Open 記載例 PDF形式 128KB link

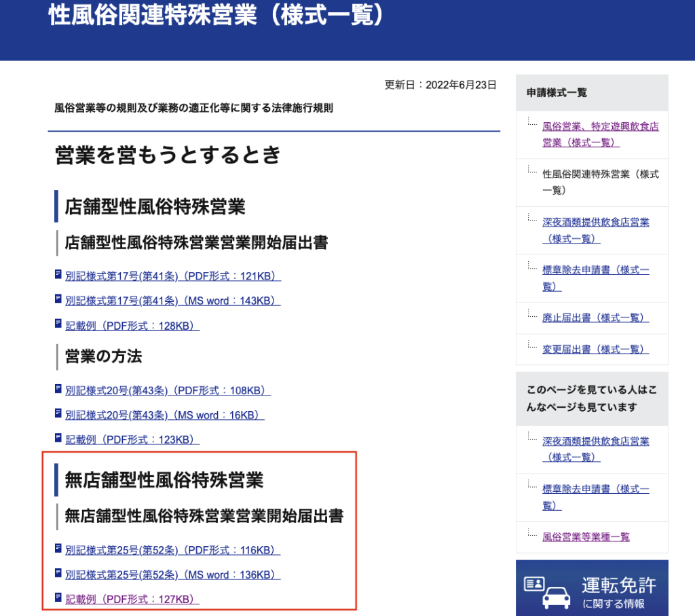click(132, 326)
